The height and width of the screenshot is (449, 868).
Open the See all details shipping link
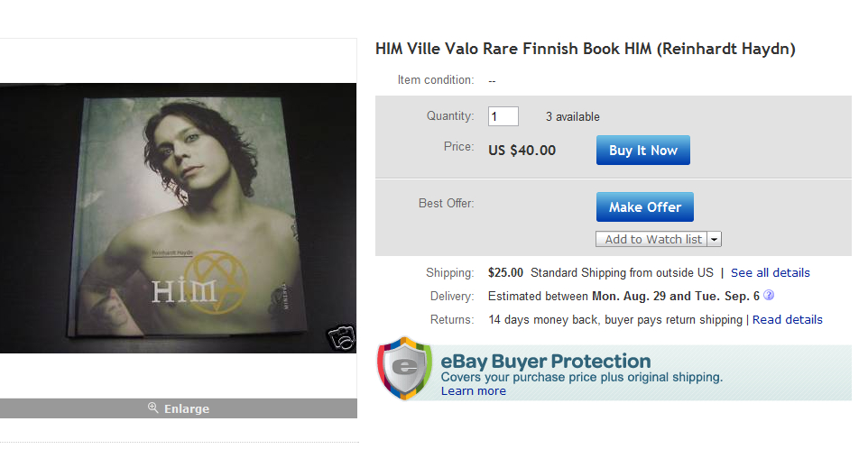[770, 272]
